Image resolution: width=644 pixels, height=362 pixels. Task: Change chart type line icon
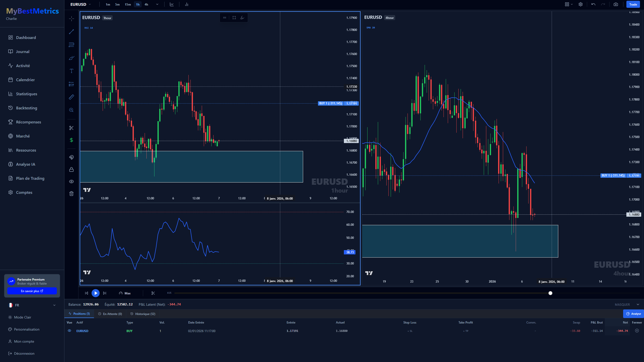172,4
